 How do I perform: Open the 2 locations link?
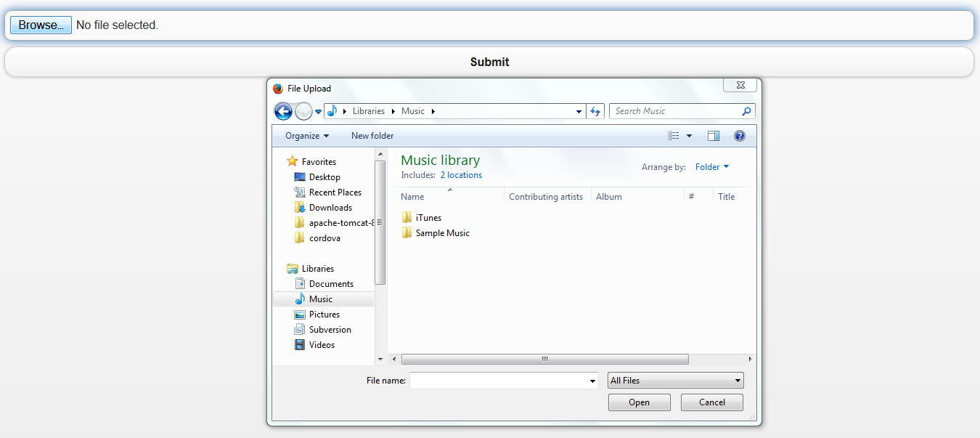coord(461,175)
